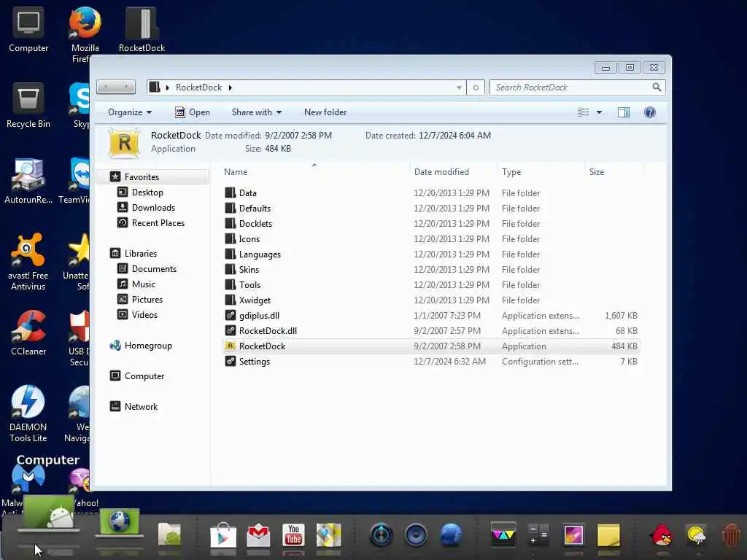Select Homegroup in the navigation pane
Image resolution: width=747 pixels, height=560 pixels.
141,346
